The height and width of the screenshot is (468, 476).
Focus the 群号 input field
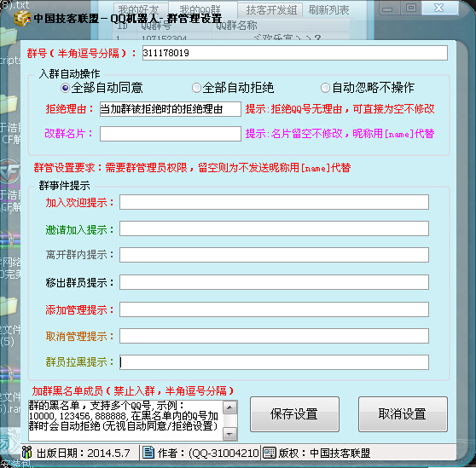click(295, 53)
